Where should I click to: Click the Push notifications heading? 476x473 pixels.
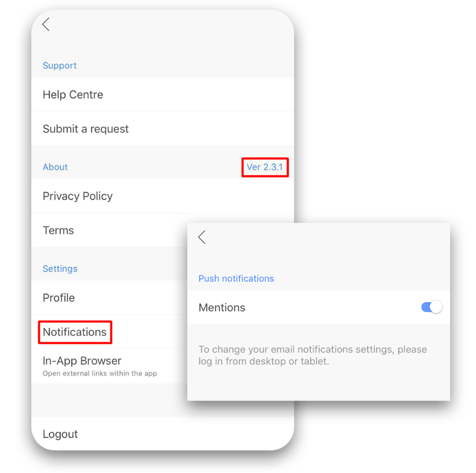pyautogui.click(x=236, y=279)
